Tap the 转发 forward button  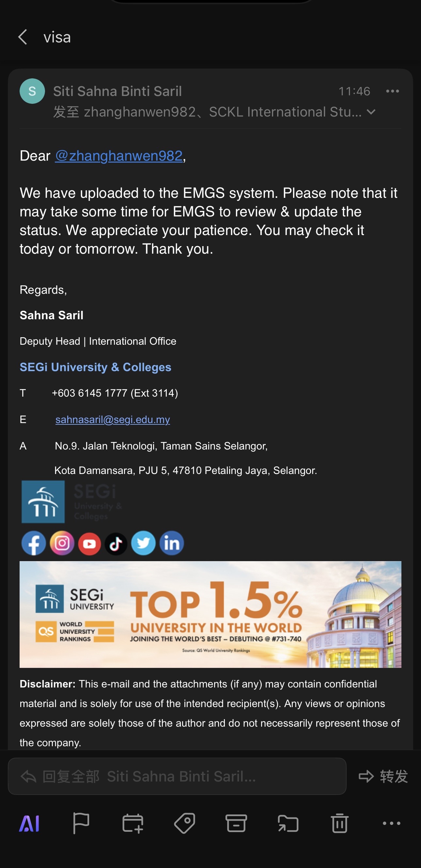pos(383,776)
